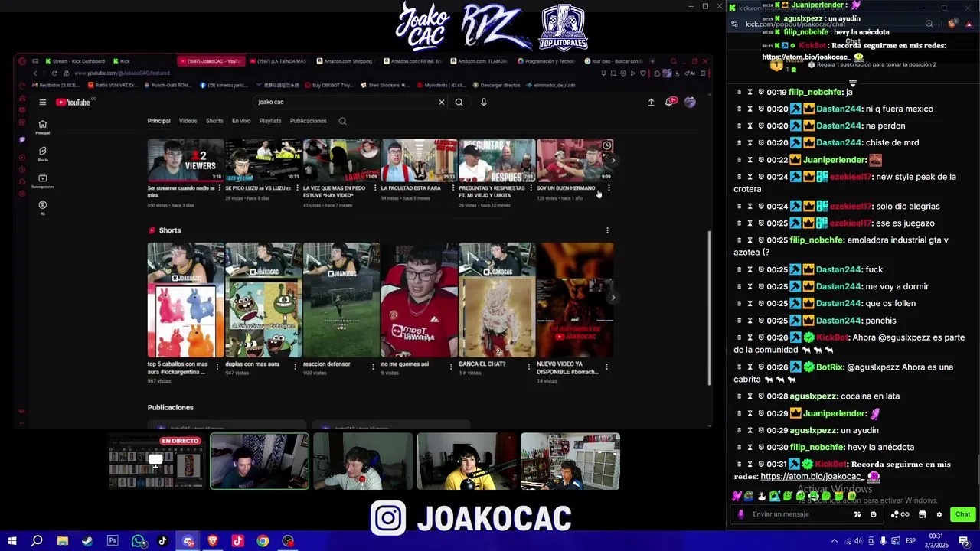Reload the page with browser refresh icon
Image resolution: width=980 pixels, height=551 pixels.
54,73
